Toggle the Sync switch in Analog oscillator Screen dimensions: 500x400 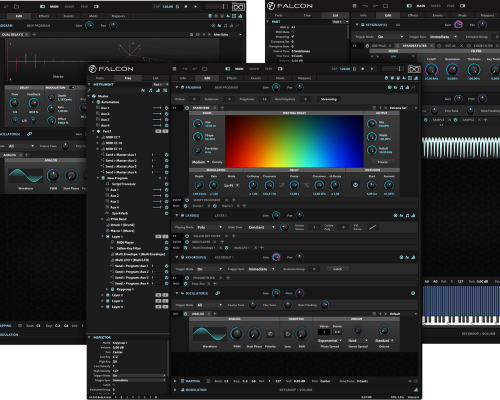(287, 334)
